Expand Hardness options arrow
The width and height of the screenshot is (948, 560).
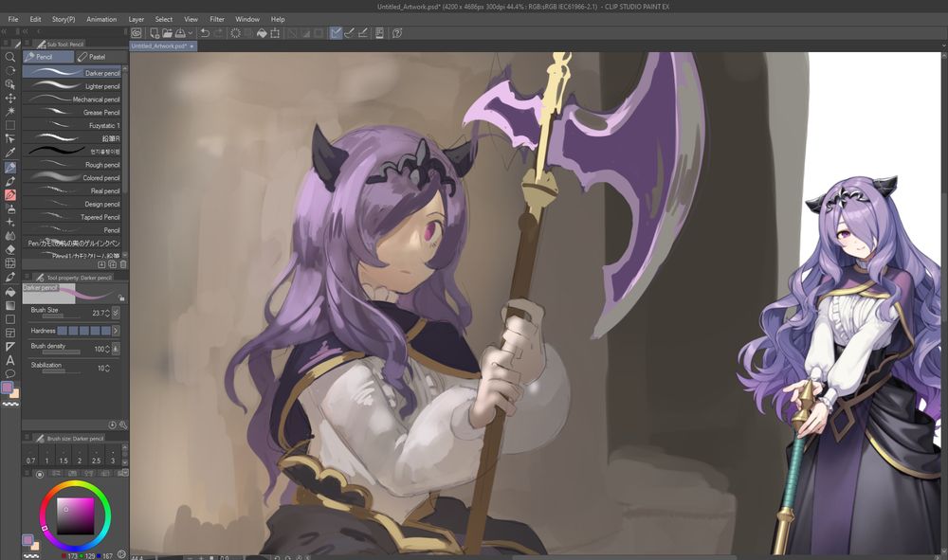(x=116, y=331)
